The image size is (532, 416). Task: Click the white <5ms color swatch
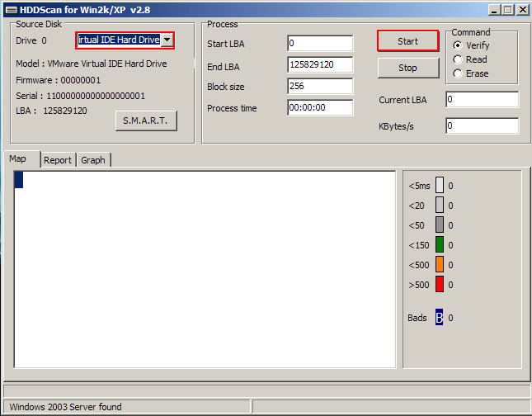pyautogui.click(x=440, y=186)
